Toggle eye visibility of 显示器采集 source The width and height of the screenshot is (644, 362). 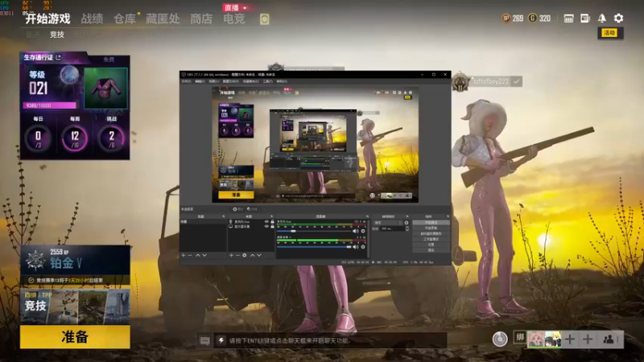(x=266, y=227)
